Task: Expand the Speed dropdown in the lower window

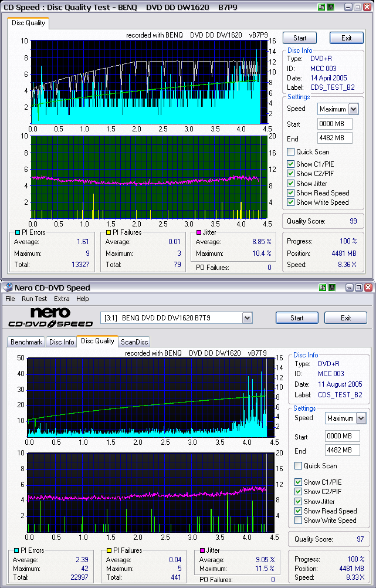Action: tap(361, 418)
